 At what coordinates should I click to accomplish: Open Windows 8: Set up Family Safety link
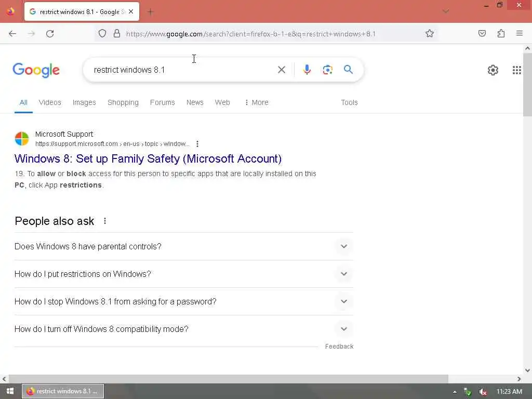(148, 158)
